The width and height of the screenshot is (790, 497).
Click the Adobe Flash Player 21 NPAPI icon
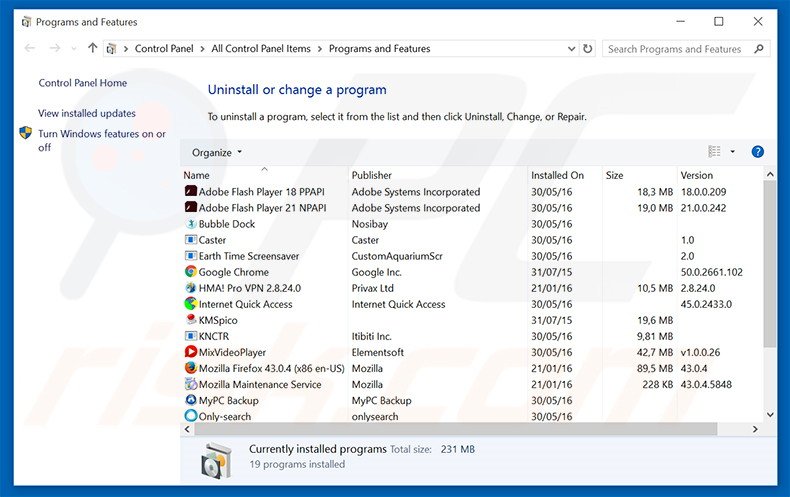click(x=190, y=208)
